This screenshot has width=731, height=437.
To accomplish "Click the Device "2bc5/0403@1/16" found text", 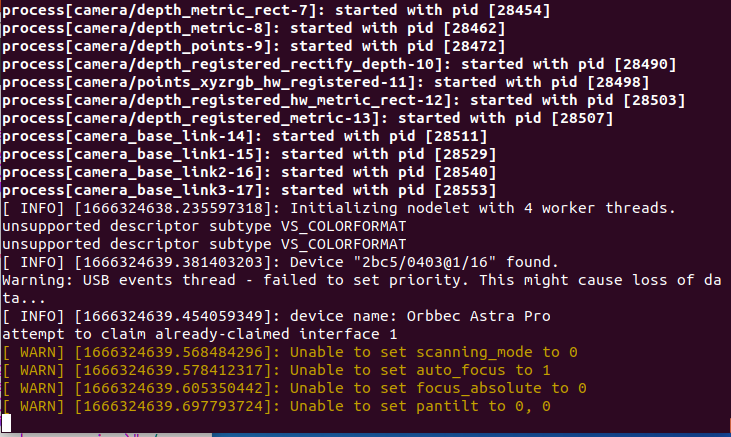I will pyautogui.click(x=424, y=262).
